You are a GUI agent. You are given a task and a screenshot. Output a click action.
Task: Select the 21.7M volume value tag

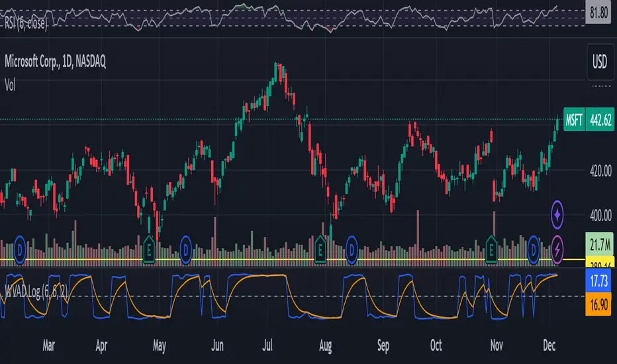600,245
